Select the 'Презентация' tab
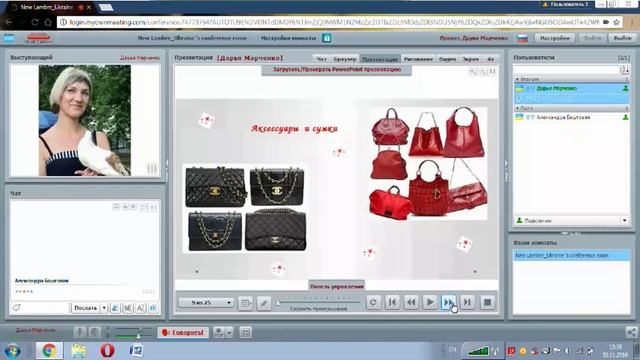Image resolution: width=640 pixels, height=360 pixels. pyautogui.click(x=380, y=59)
